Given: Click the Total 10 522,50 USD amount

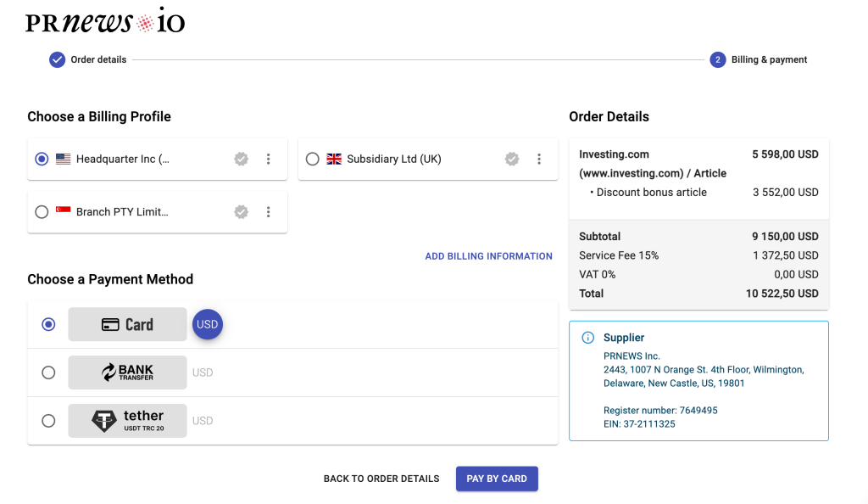Looking at the screenshot, I should click(782, 294).
